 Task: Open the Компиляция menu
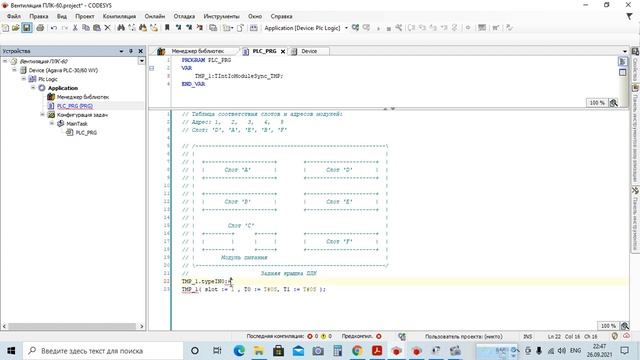click(119, 16)
